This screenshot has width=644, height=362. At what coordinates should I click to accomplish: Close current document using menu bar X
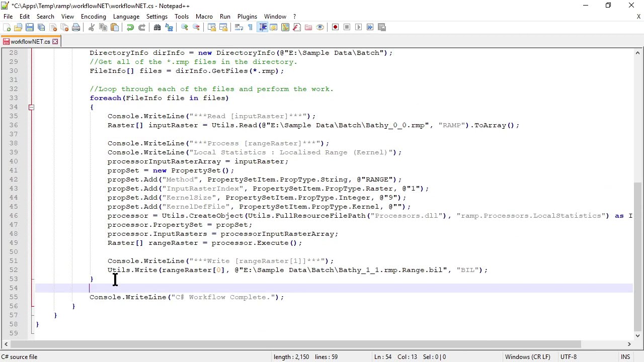(x=638, y=17)
